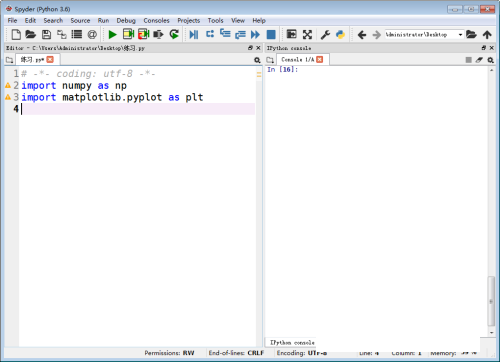Run selection or current line icon
This screenshot has width=500, height=362.
tap(158, 34)
